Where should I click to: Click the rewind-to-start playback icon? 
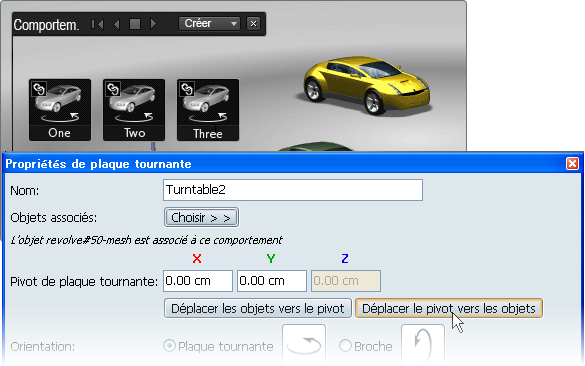(98, 24)
